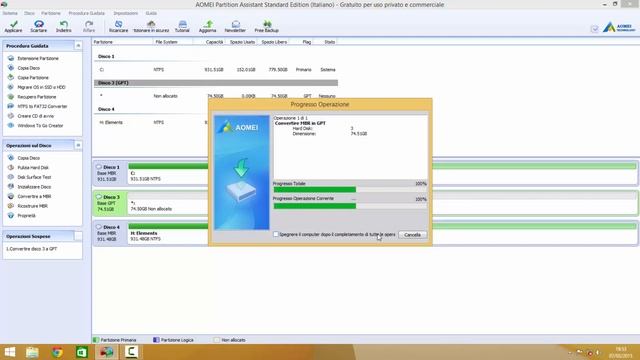This screenshot has height=360, width=640.
Task: Select Ricostruire MBR operation
Action: click(32, 206)
